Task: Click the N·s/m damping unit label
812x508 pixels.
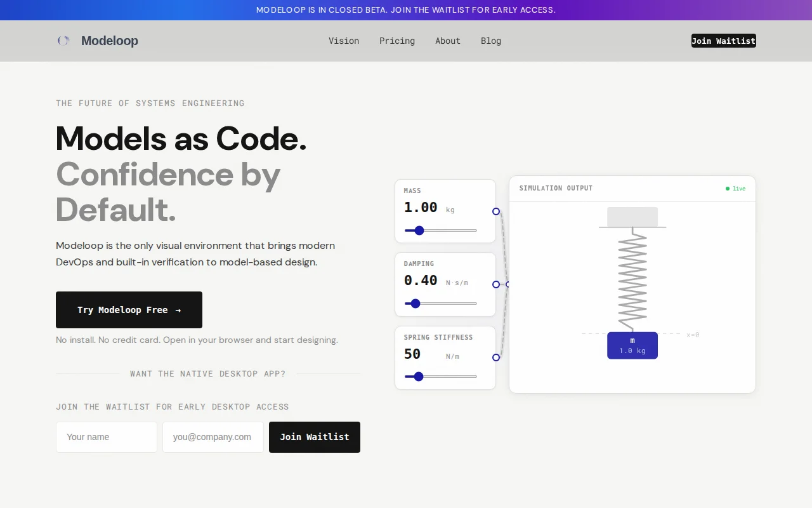Action: [457, 283]
